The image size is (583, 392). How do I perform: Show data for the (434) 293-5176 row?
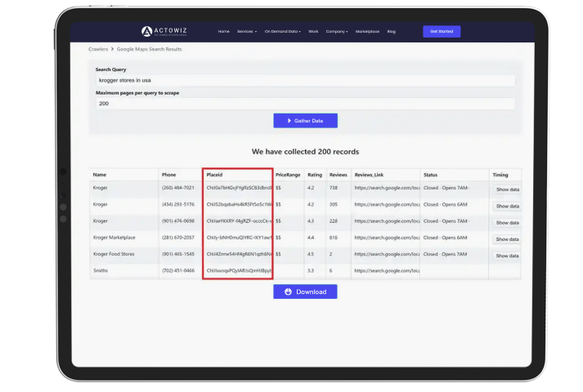click(x=507, y=207)
